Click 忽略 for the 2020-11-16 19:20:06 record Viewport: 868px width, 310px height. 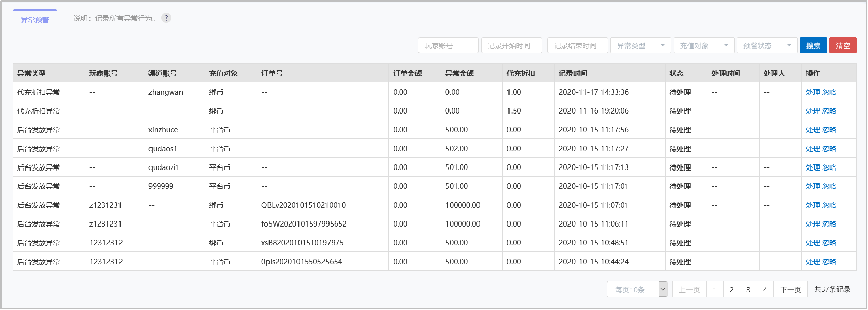(829, 111)
